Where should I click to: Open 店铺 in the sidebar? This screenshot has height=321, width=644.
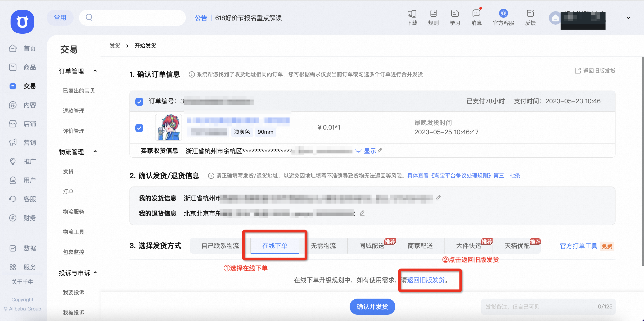point(23,124)
